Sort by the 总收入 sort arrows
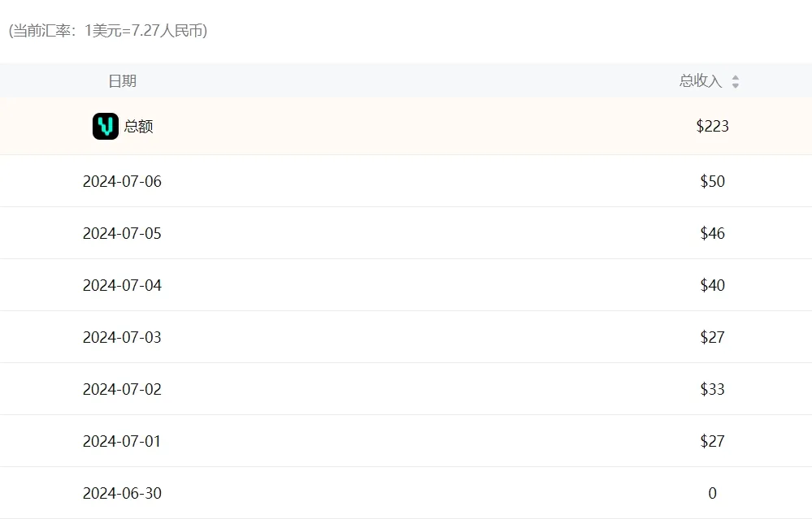812x519 pixels. click(736, 81)
